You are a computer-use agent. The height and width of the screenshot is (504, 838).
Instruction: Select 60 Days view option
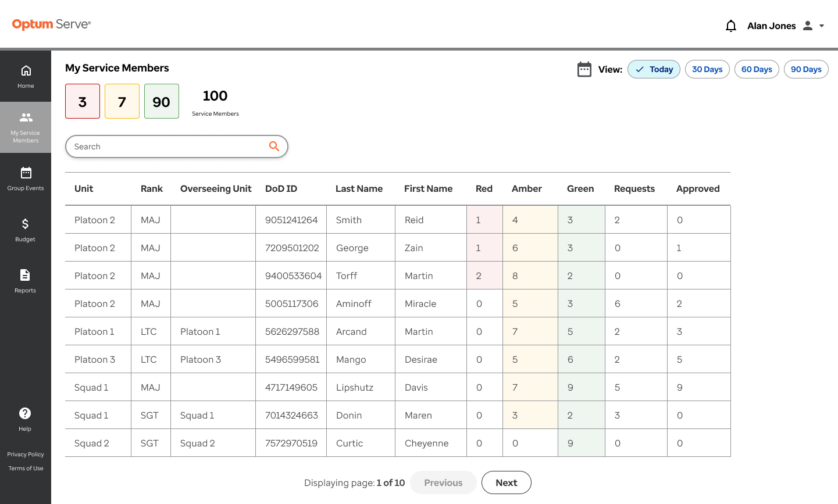click(757, 69)
